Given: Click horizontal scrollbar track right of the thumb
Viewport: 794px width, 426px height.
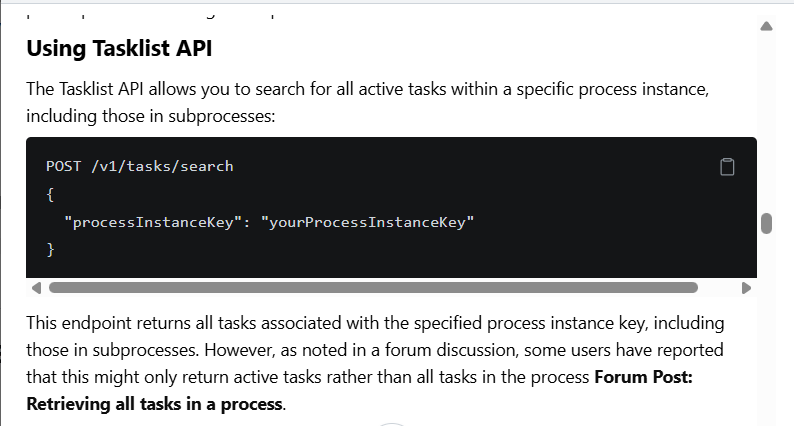Looking at the screenshot, I should pos(718,288).
